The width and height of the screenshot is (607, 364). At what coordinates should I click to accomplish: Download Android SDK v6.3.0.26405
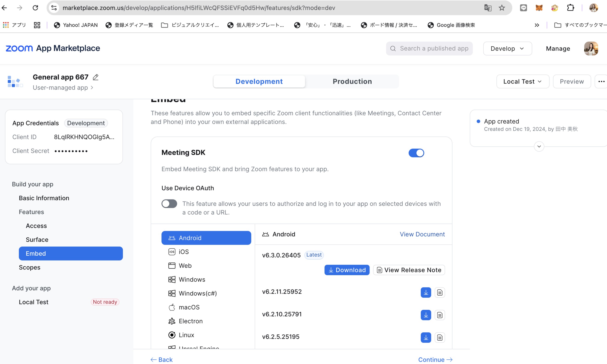pos(347,270)
